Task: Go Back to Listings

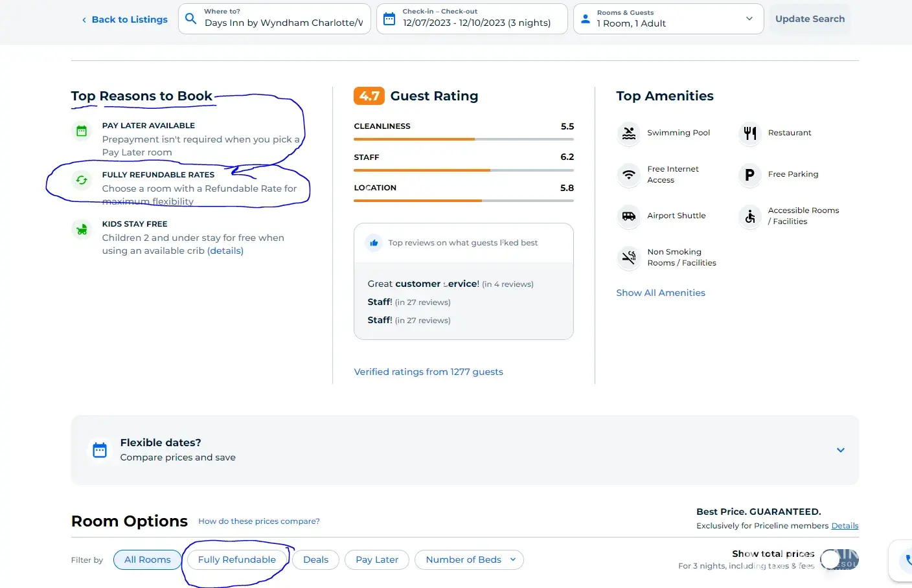Action: tap(124, 19)
